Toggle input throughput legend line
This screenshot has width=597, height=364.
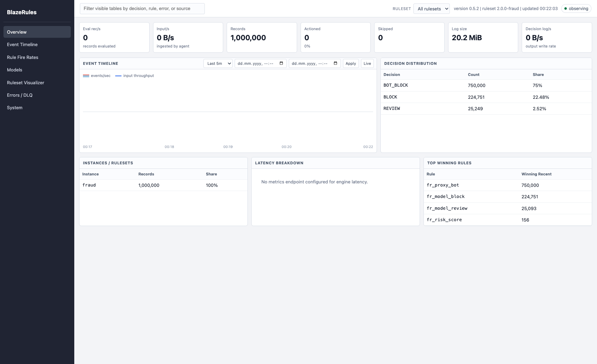click(118, 76)
